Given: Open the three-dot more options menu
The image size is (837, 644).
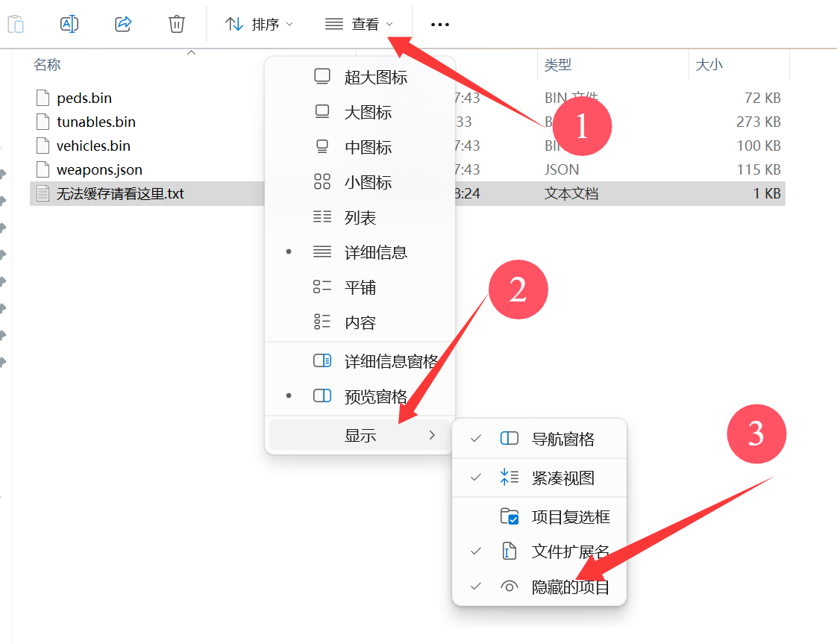Looking at the screenshot, I should click(440, 25).
